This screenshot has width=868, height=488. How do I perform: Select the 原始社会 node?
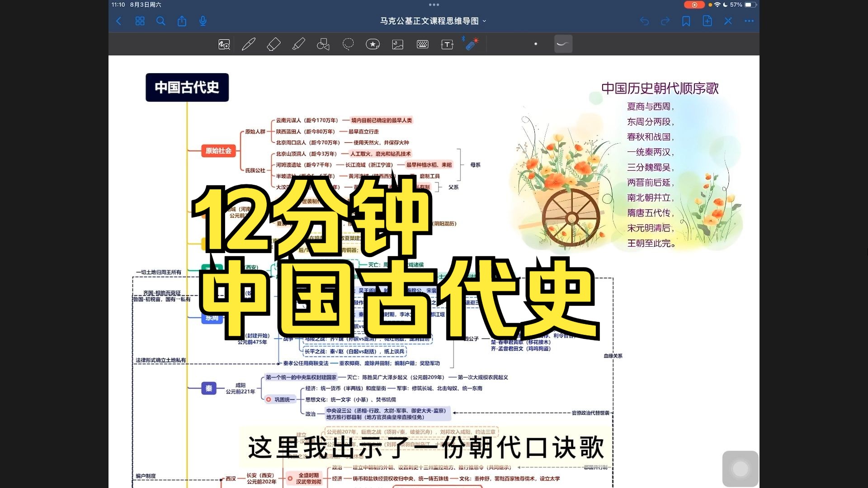pos(218,150)
